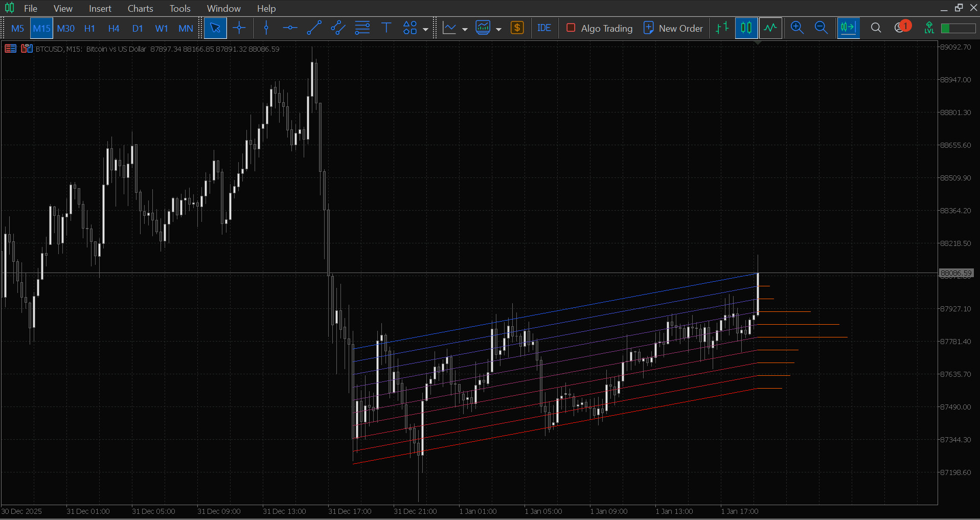
Task: Open the File menu
Action: (31, 9)
